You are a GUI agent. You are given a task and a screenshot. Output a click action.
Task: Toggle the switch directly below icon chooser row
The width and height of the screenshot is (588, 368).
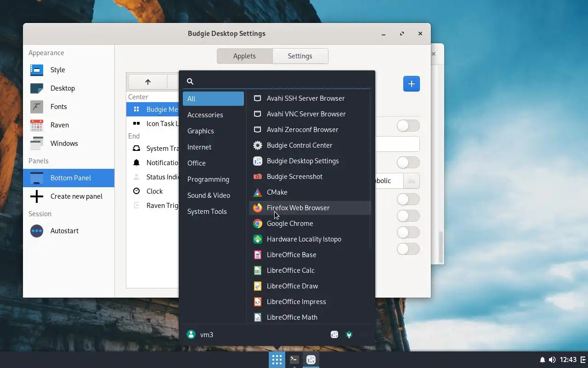click(x=408, y=199)
